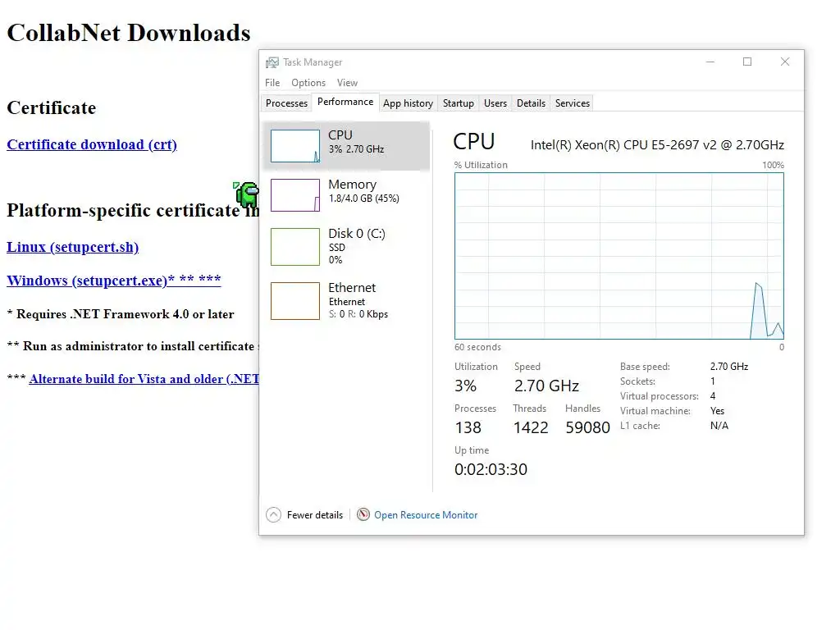Maximize the Task Manager window

[747, 62]
